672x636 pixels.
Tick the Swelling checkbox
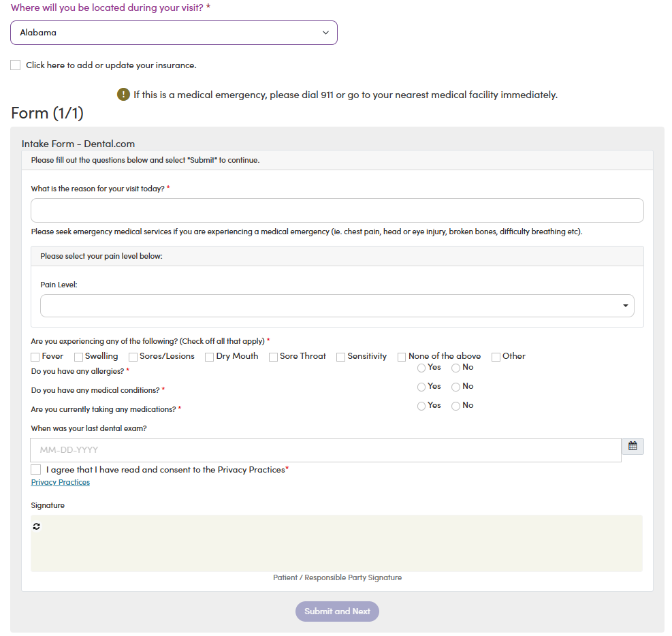click(x=78, y=357)
